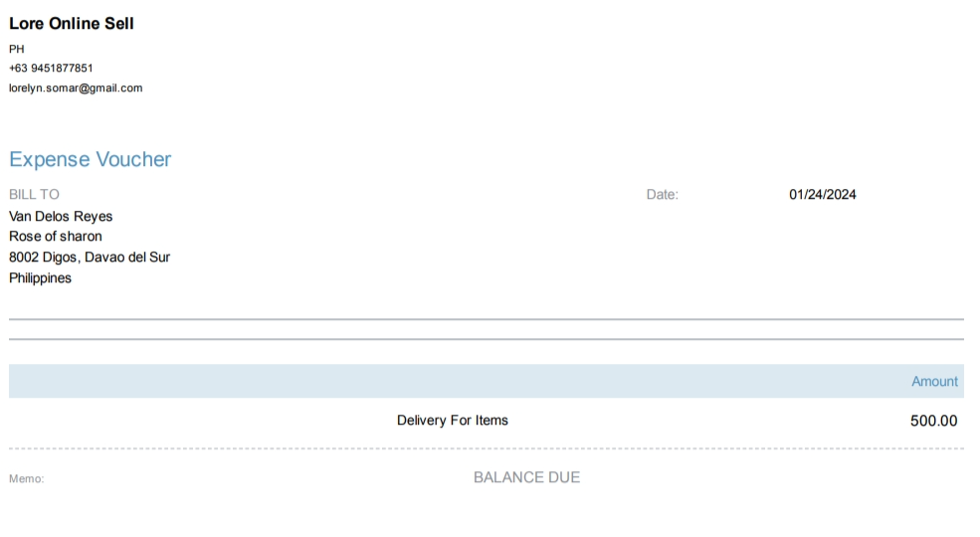Click the PH country code text
The height and width of the screenshot is (537, 980).
click(17, 49)
